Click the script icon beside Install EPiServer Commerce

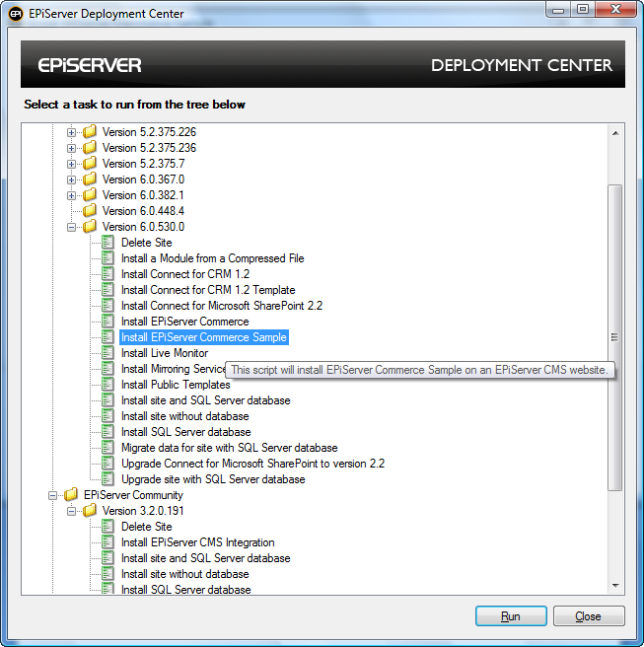click(x=108, y=322)
